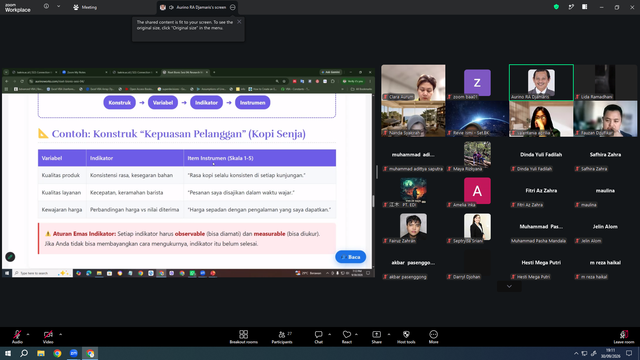640x360 pixels.
Task: Open Host tools shield icon
Action: 406,337
